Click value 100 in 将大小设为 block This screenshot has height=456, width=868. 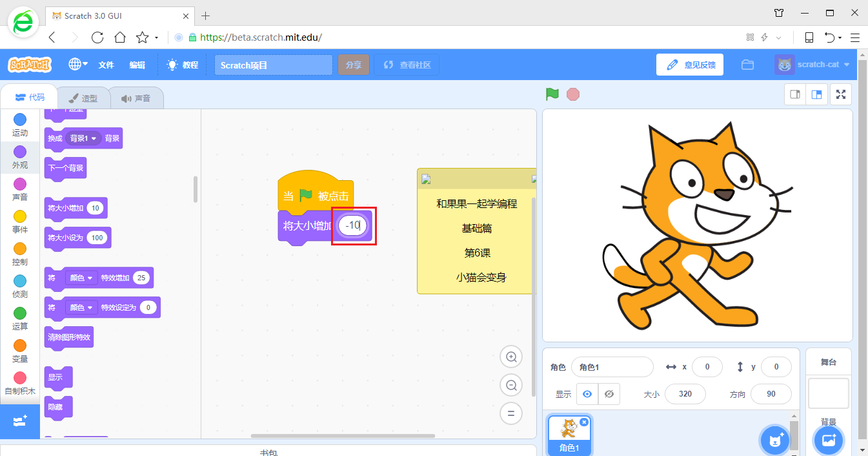[97, 238]
